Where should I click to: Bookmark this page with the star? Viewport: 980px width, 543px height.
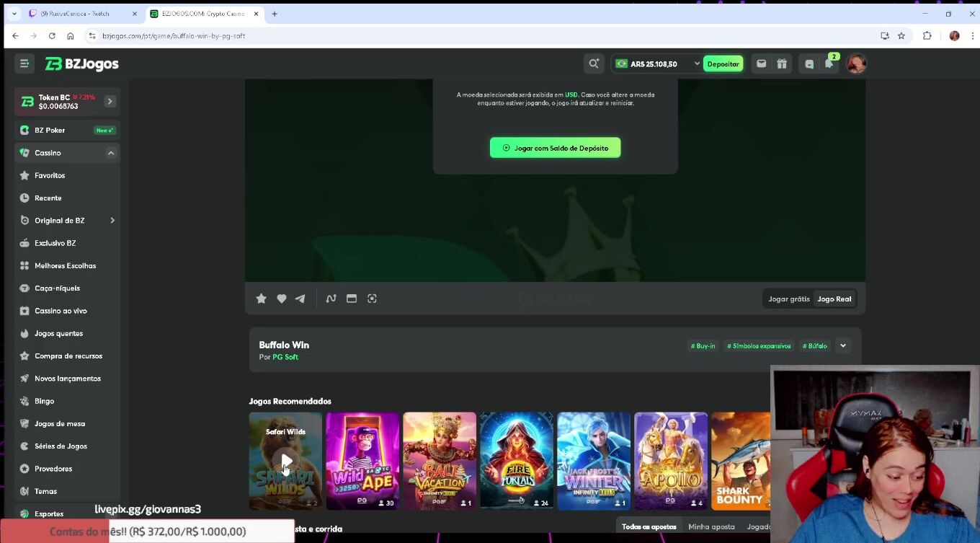pyautogui.click(x=901, y=35)
